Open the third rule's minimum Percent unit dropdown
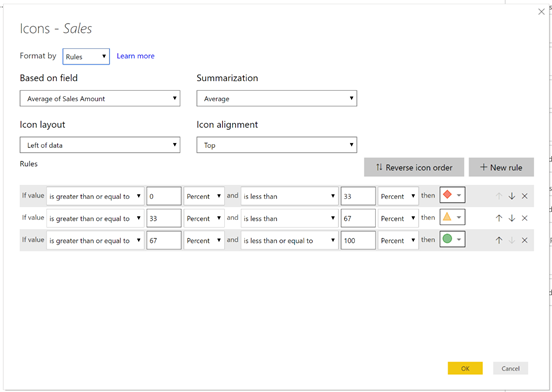The height and width of the screenshot is (392, 552). pyautogui.click(x=204, y=240)
